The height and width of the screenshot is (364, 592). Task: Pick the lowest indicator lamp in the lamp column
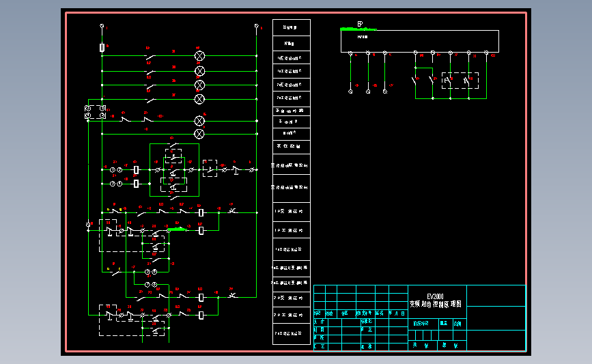click(x=199, y=134)
